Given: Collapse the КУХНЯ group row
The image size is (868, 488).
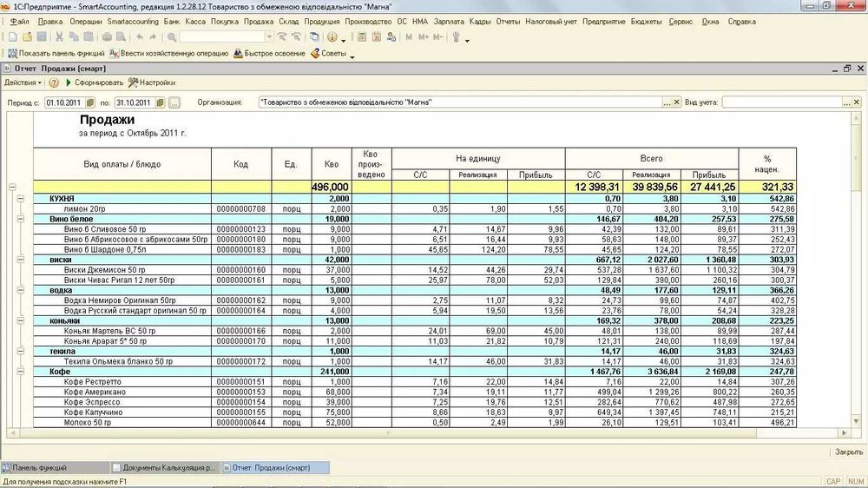Looking at the screenshot, I should click(x=21, y=199).
